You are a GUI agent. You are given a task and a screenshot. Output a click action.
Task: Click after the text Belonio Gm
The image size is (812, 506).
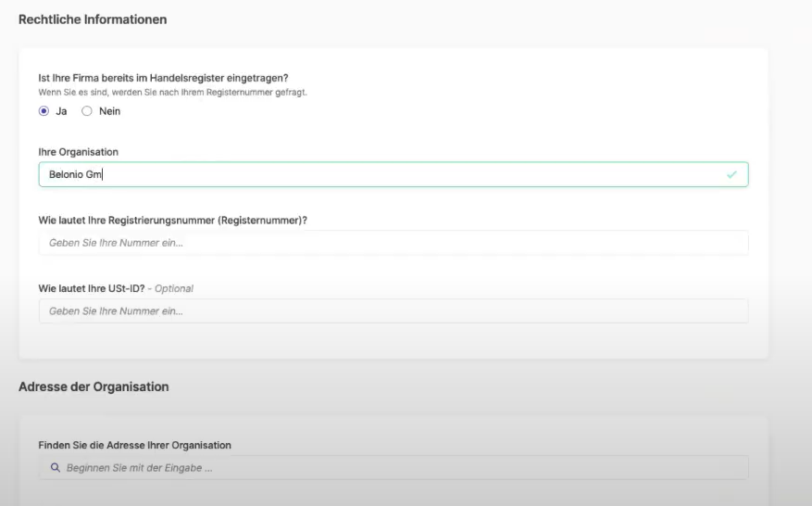(103, 175)
